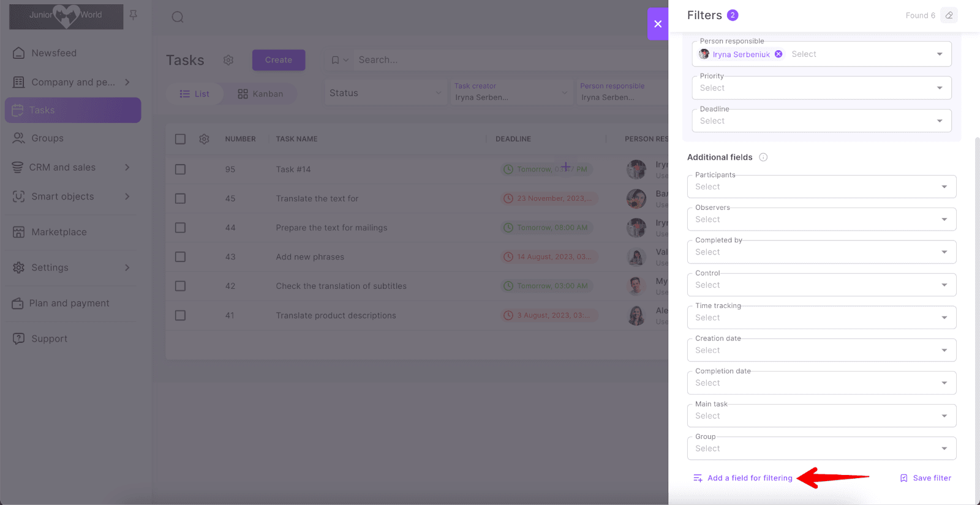Click the Marketplace store icon

click(x=19, y=232)
